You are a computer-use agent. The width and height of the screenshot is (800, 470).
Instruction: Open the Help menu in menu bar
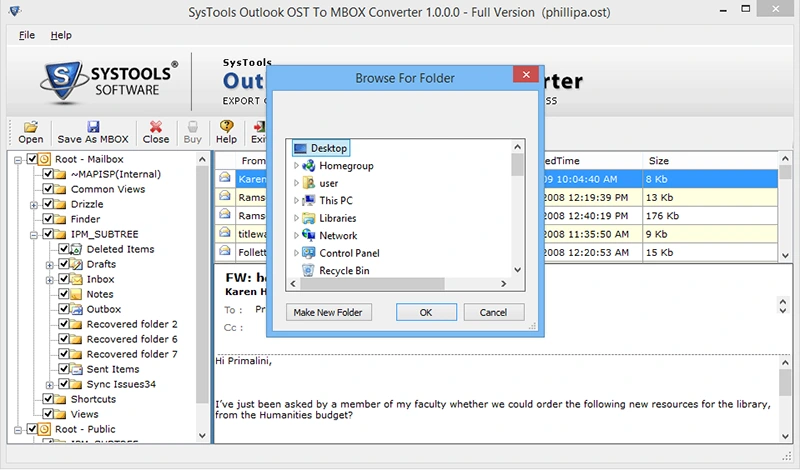click(61, 35)
